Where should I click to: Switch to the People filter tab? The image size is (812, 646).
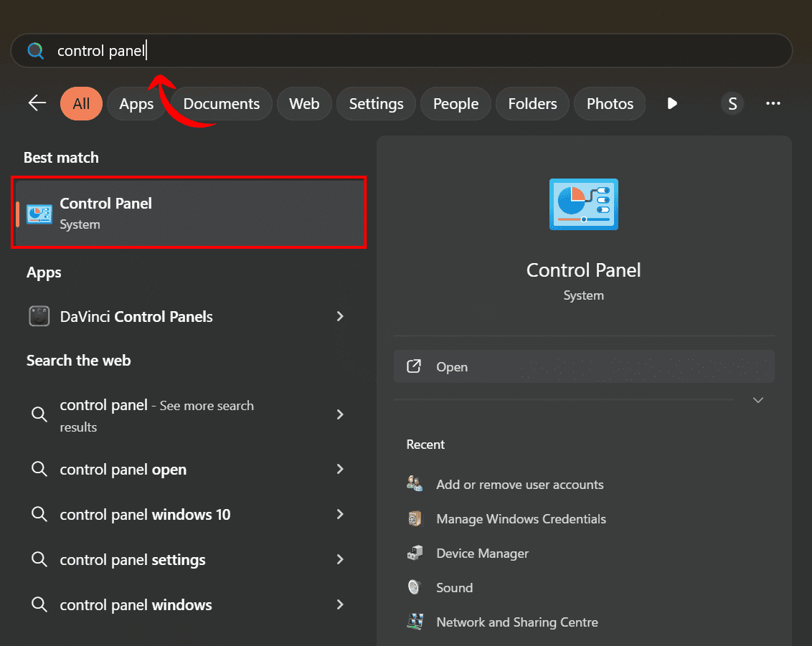455,103
